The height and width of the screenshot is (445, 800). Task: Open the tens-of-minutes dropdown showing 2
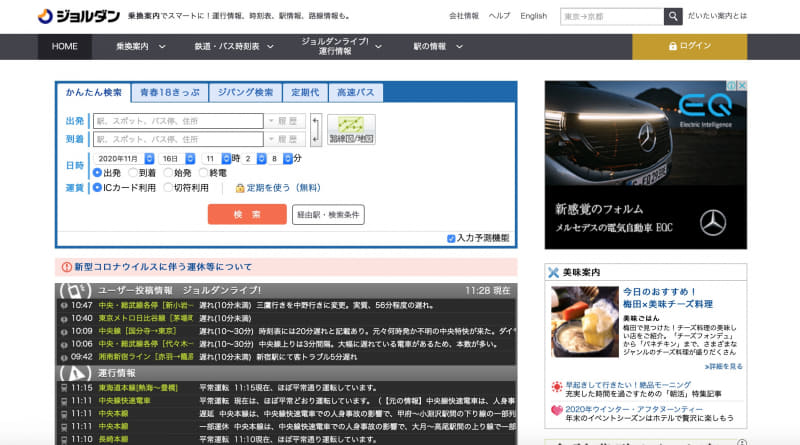(x=254, y=159)
